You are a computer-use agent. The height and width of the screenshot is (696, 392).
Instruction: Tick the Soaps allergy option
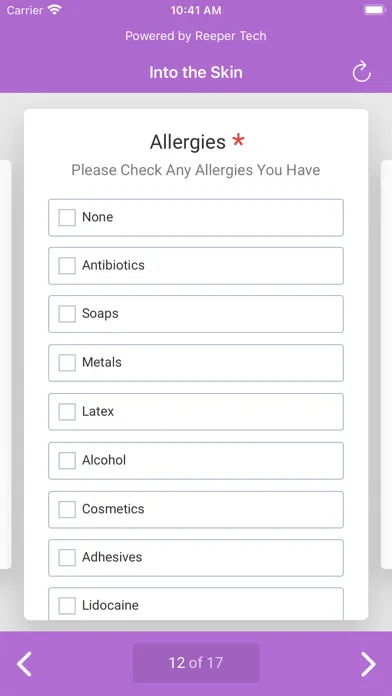[x=67, y=314]
